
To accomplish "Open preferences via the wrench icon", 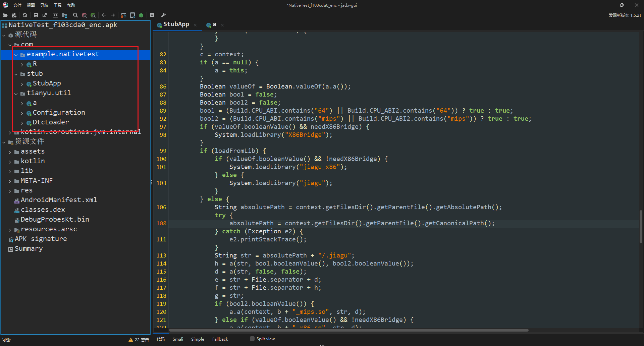I will (x=164, y=15).
